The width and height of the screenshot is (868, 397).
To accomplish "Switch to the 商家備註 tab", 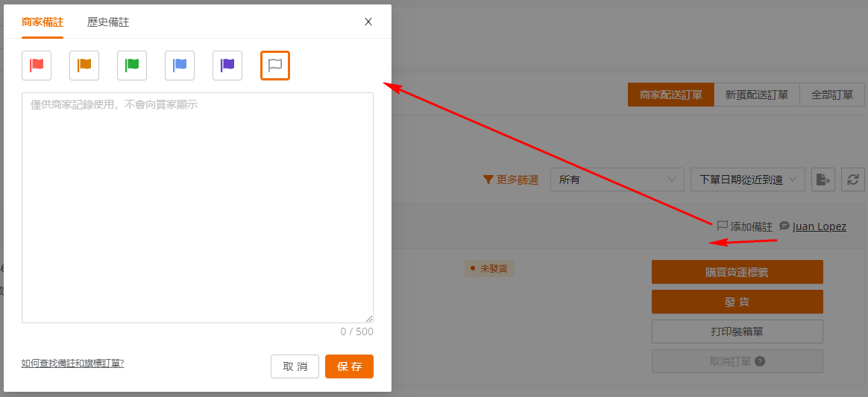I will [43, 22].
